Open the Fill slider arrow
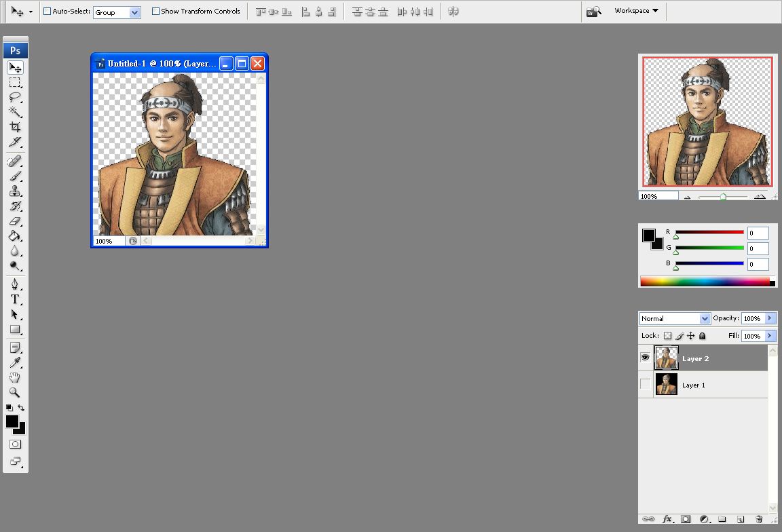This screenshot has height=532, width=782. pos(770,336)
